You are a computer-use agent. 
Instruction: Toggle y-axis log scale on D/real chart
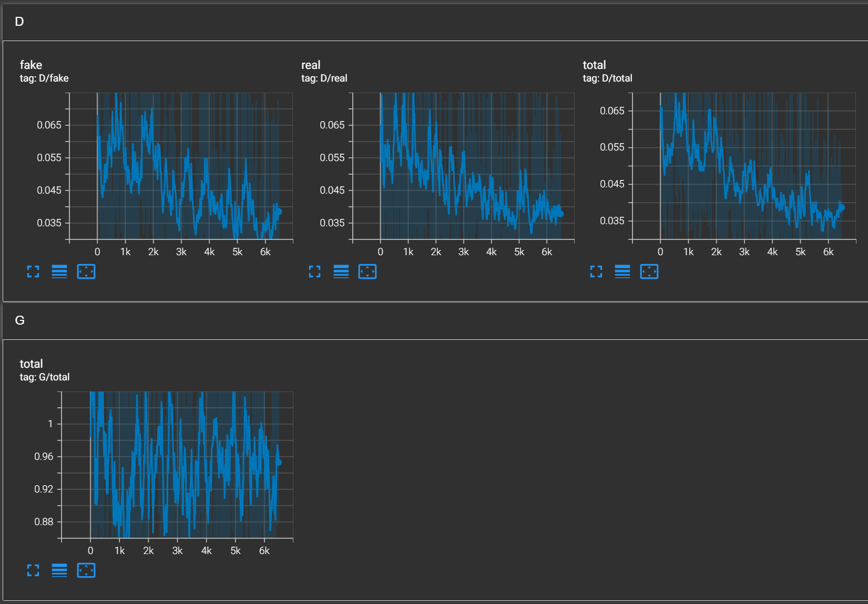[341, 271]
